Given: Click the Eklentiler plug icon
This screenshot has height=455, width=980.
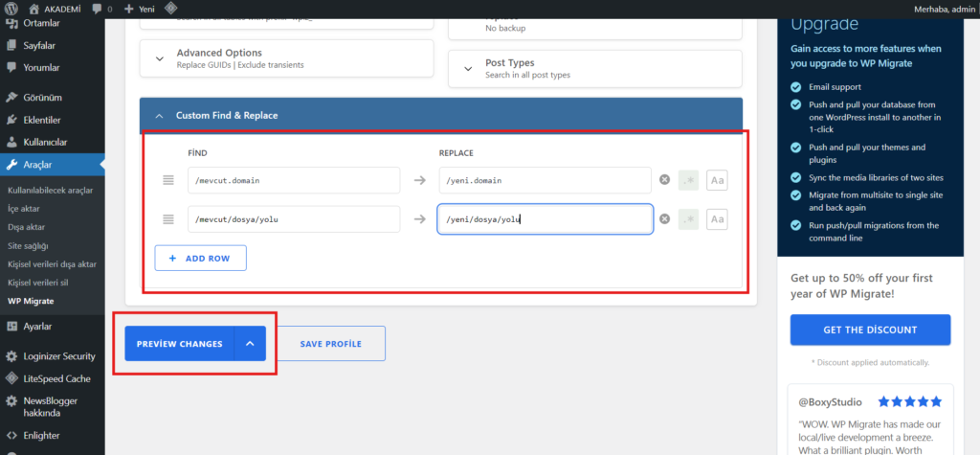Looking at the screenshot, I should [x=11, y=120].
